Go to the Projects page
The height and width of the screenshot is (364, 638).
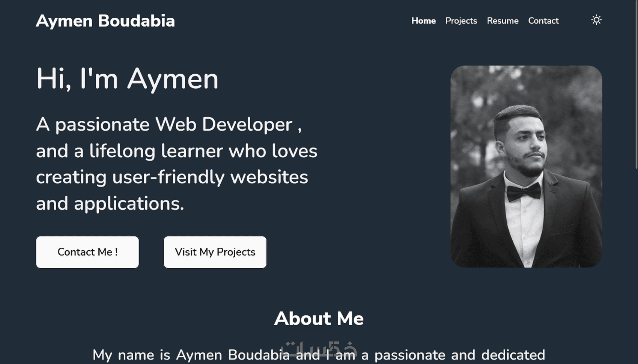click(461, 21)
